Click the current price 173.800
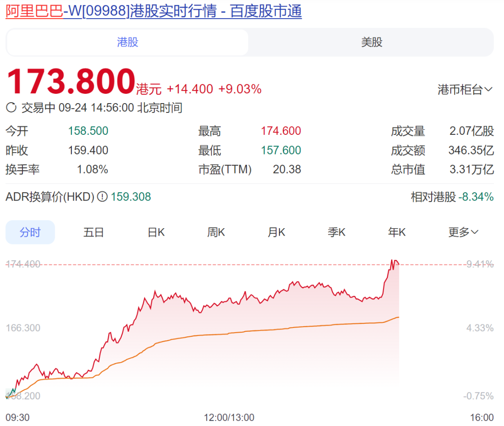The width and height of the screenshot is (504, 426). pos(70,79)
